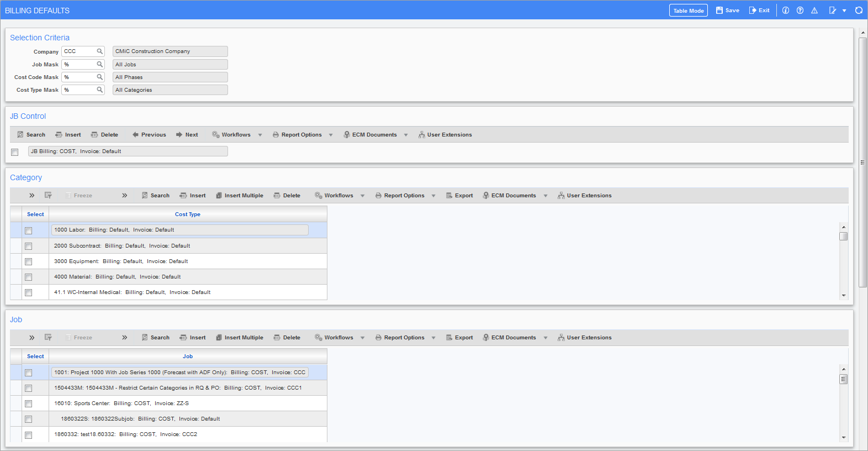Export the Job table

pyautogui.click(x=459, y=338)
